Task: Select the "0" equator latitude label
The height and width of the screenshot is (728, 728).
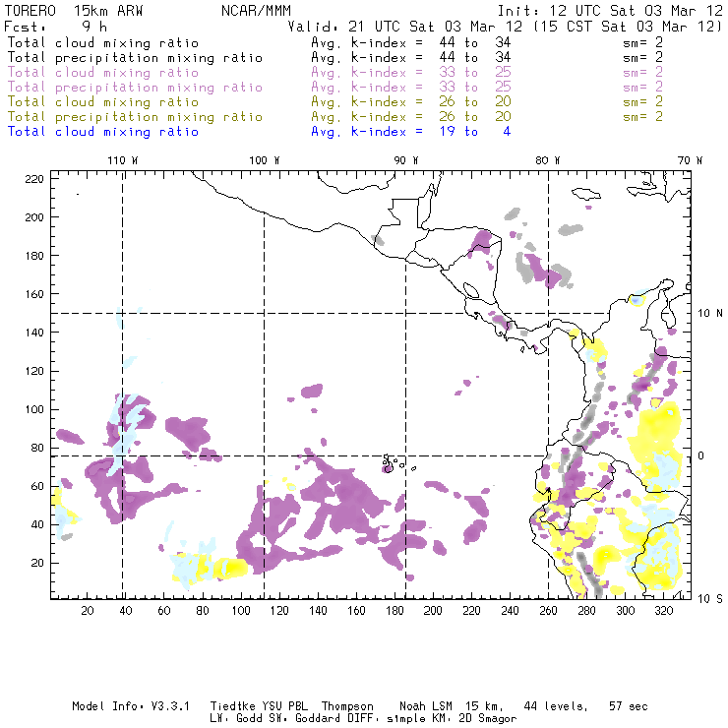Action: click(700, 455)
